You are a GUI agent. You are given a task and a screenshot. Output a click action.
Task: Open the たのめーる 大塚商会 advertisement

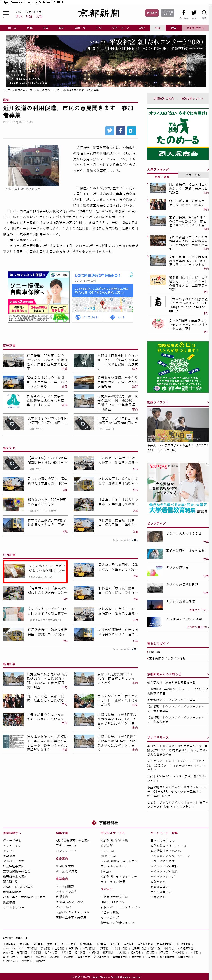point(178,134)
